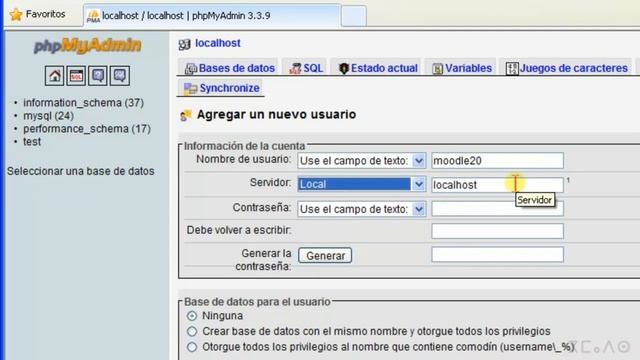Viewport: 640px width, 360px height.
Task: Open the SQL query window icon
Action: (x=76, y=76)
